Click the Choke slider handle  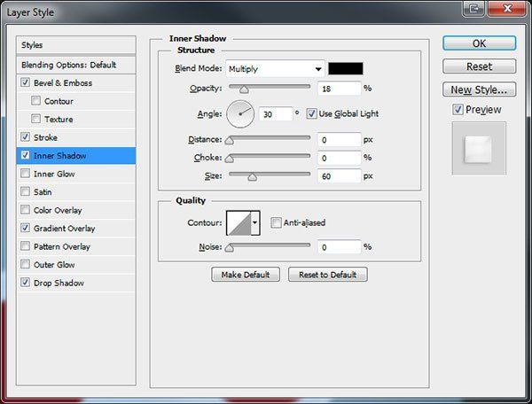coord(230,159)
